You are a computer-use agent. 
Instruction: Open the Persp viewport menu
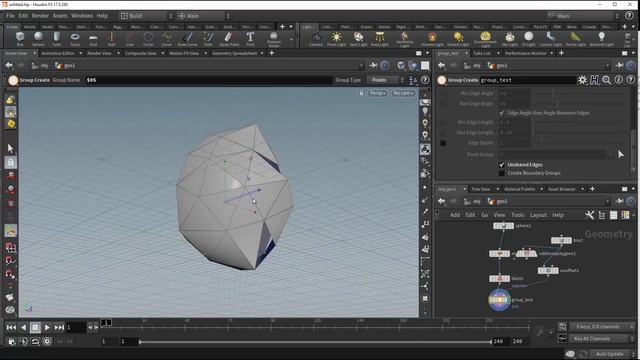[378, 93]
